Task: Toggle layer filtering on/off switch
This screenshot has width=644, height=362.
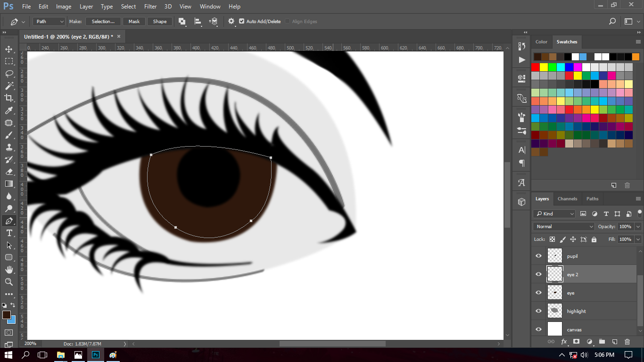Action: (640, 213)
